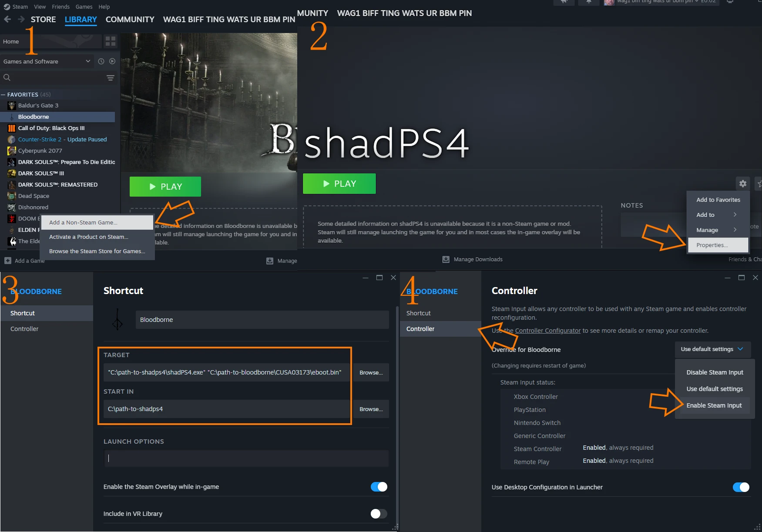
Task: Click the ready-to-play filter icon
Action: click(x=112, y=61)
